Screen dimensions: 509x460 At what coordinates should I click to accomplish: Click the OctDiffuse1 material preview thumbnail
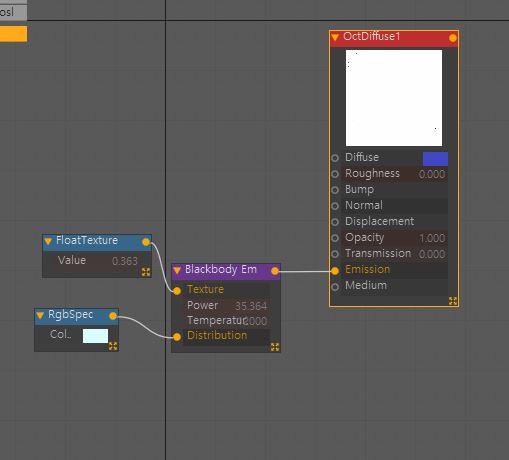pos(394,98)
